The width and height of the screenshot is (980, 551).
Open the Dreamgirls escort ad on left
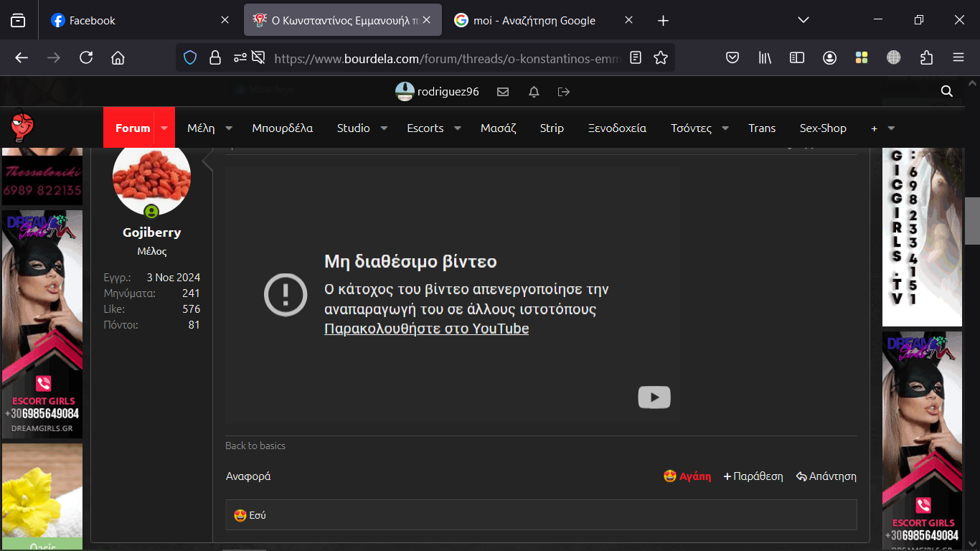(x=42, y=324)
